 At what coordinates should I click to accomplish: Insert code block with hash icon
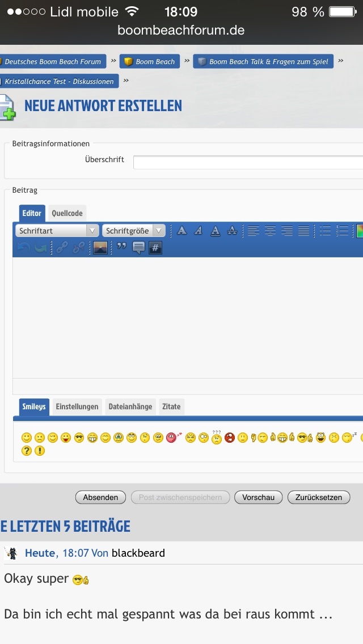[x=155, y=248]
